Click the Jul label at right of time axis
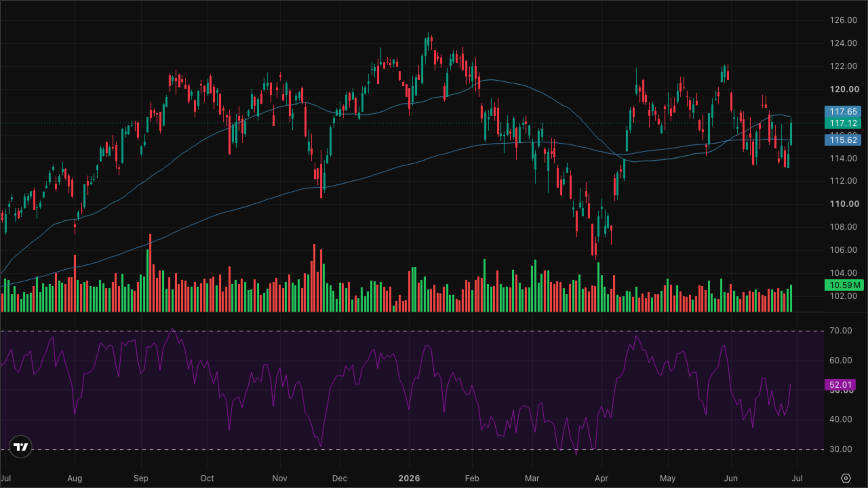The height and width of the screenshot is (488, 868). (x=797, y=478)
